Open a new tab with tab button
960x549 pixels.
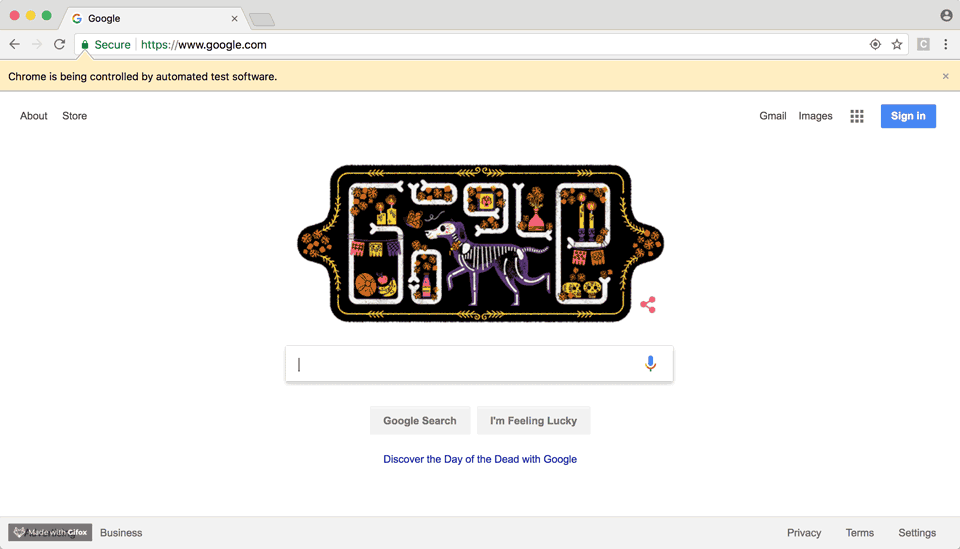click(262, 20)
